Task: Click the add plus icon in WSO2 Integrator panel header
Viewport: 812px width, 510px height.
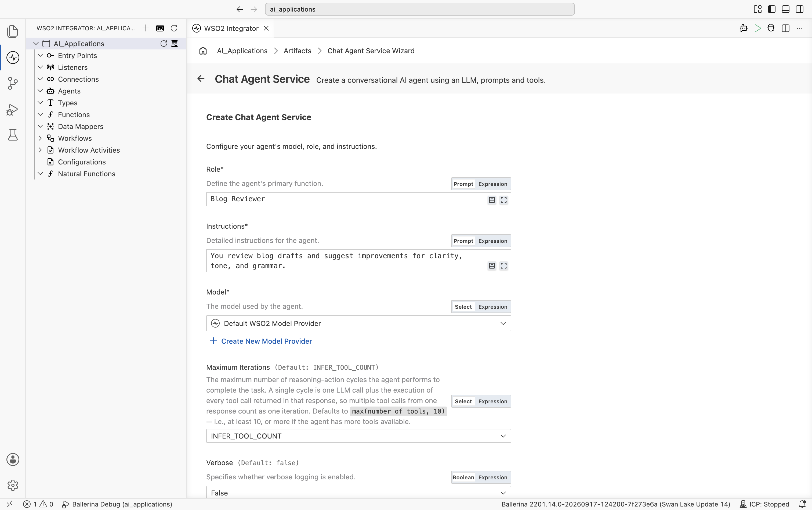Action: (146, 28)
